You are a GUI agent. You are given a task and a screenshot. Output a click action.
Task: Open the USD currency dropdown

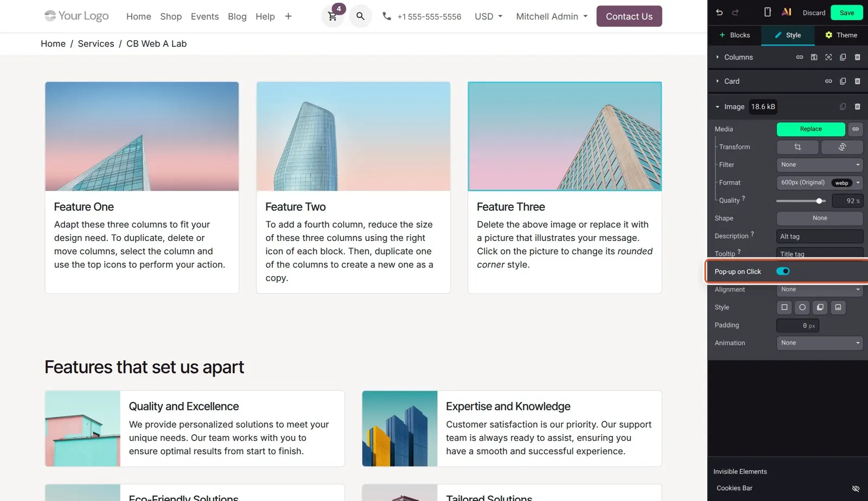click(x=488, y=16)
